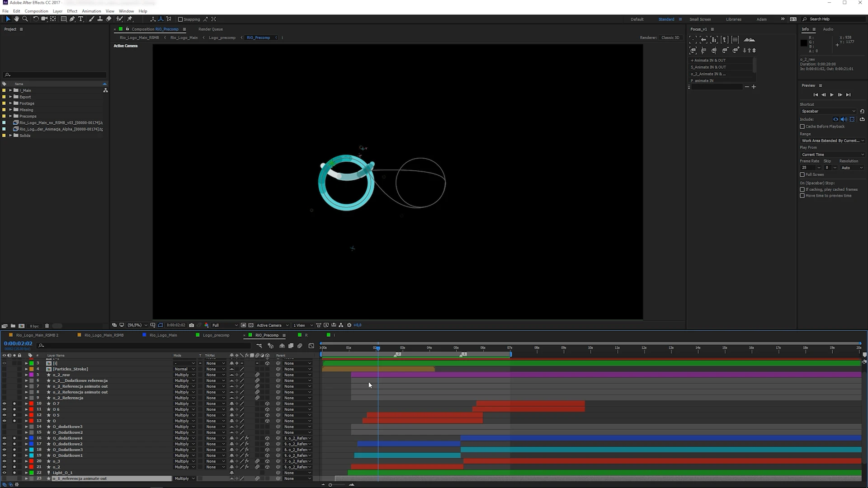Open the Composition menu
This screenshot has height=488, width=868.
pyautogui.click(x=36, y=11)
